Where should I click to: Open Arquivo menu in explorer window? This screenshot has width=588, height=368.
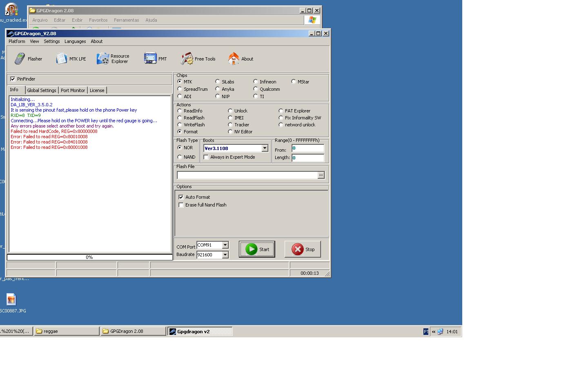click(x=40, y=20)
